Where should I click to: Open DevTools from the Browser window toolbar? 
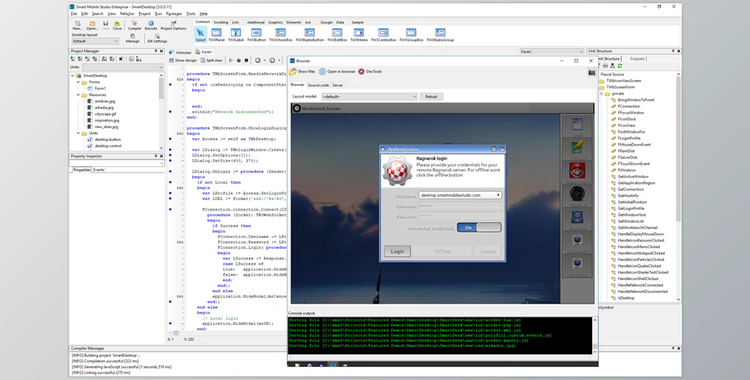370,71
